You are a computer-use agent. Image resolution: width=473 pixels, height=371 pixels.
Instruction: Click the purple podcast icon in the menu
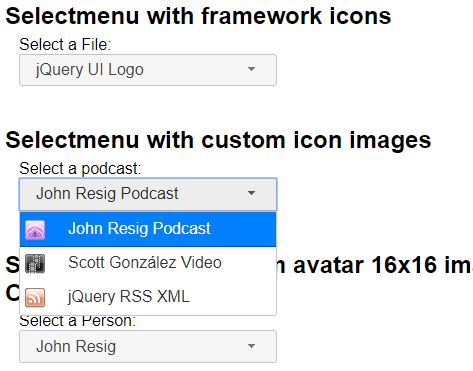click(x=35, y=230)
